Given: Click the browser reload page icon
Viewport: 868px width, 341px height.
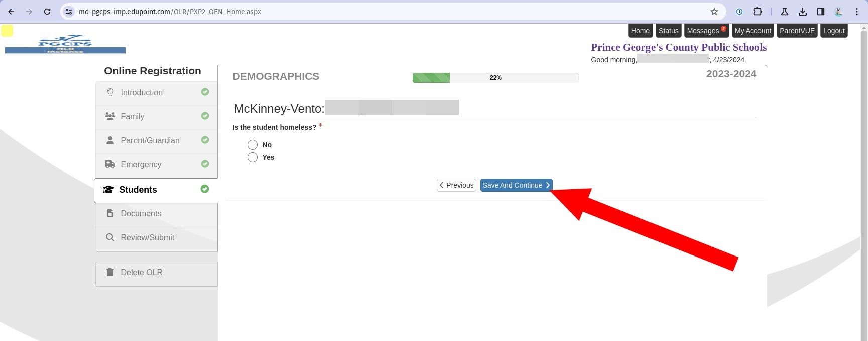Looking at the screenshot, I should click(x=47, y=12).
